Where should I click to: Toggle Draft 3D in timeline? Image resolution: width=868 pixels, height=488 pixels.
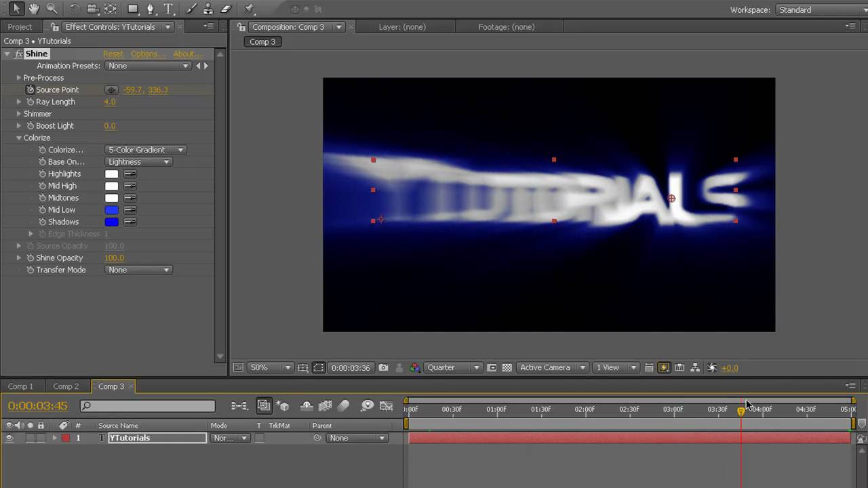283,406
